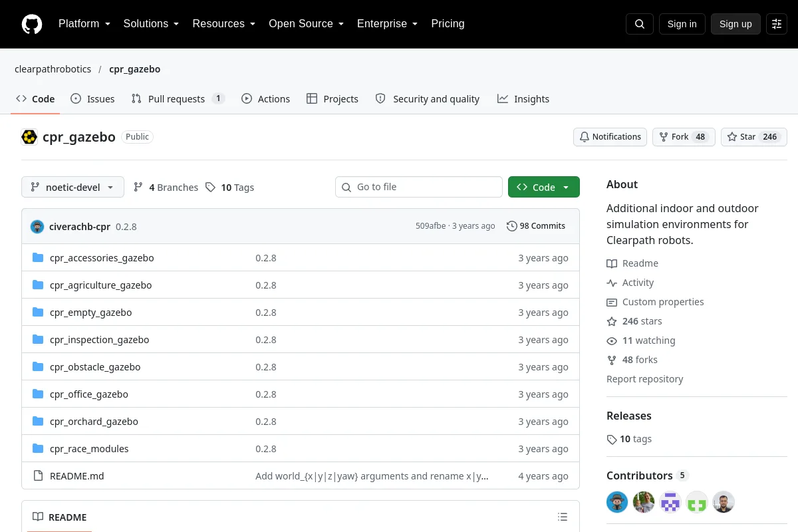View the 98 Commits history
This screenshot has width=798, height=532.
(536, 226)
